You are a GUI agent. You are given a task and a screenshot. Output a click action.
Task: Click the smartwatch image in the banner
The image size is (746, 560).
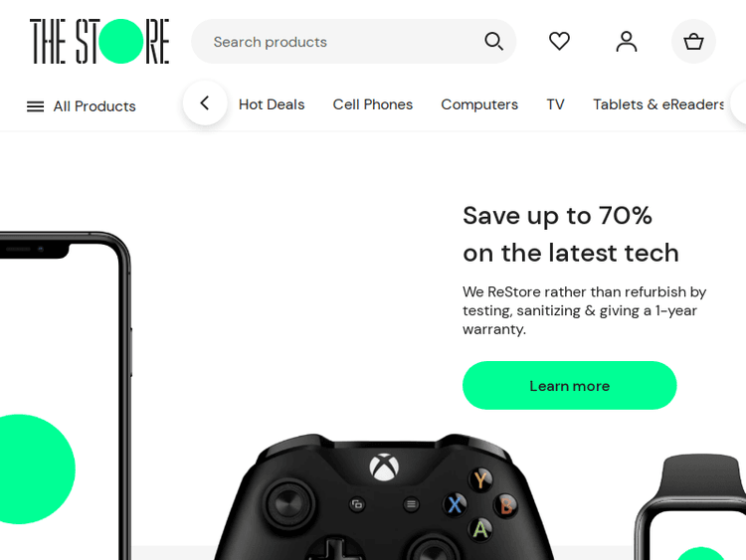(691, 506)
